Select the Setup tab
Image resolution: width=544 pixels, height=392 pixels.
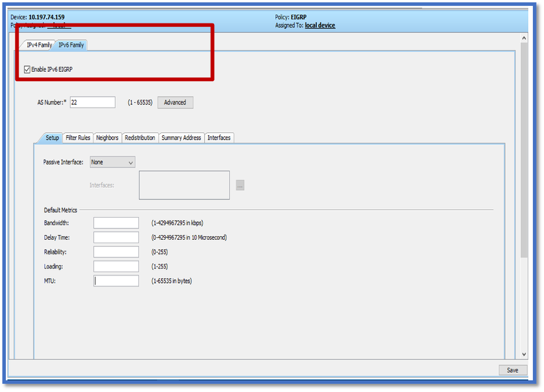point(52,138)
